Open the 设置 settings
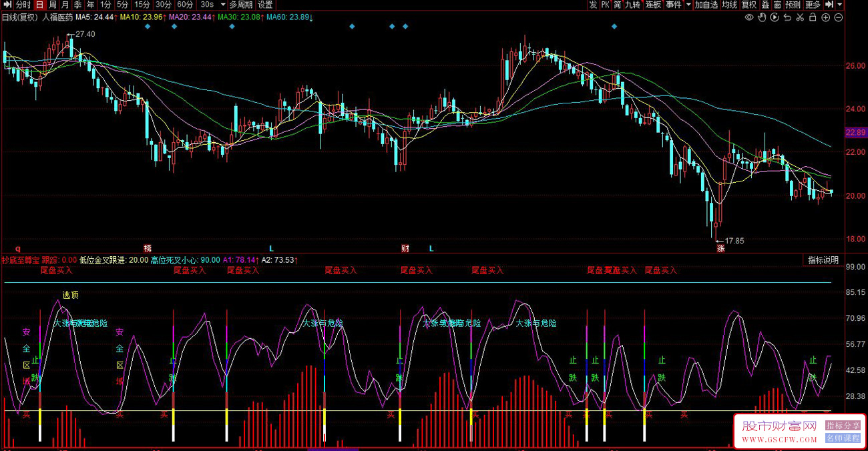Screen dimensions: 868x451 point(265,5)
